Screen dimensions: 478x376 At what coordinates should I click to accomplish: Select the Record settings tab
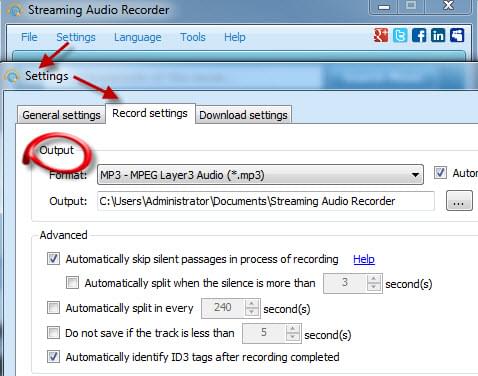pyautogui.click(x=150, y=113)
